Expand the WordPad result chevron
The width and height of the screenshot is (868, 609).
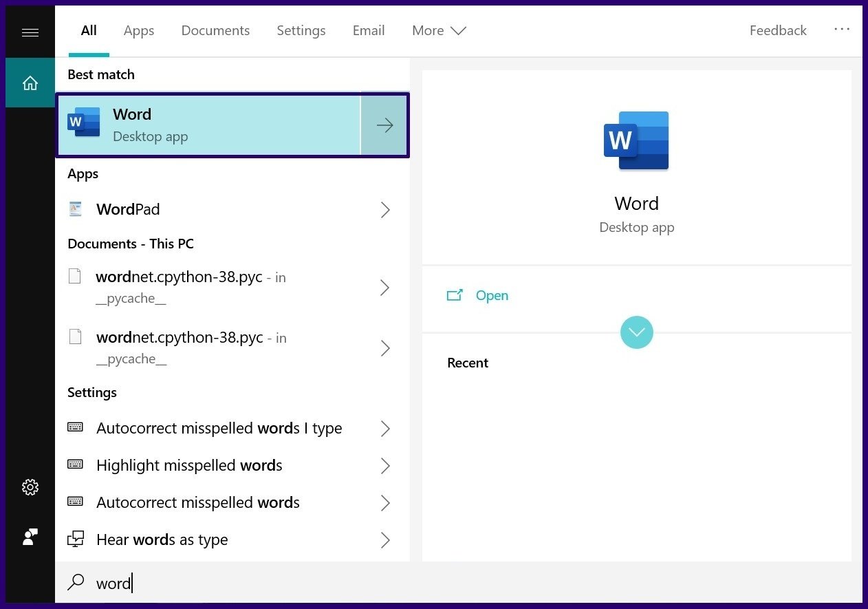(x=385, y=210)
